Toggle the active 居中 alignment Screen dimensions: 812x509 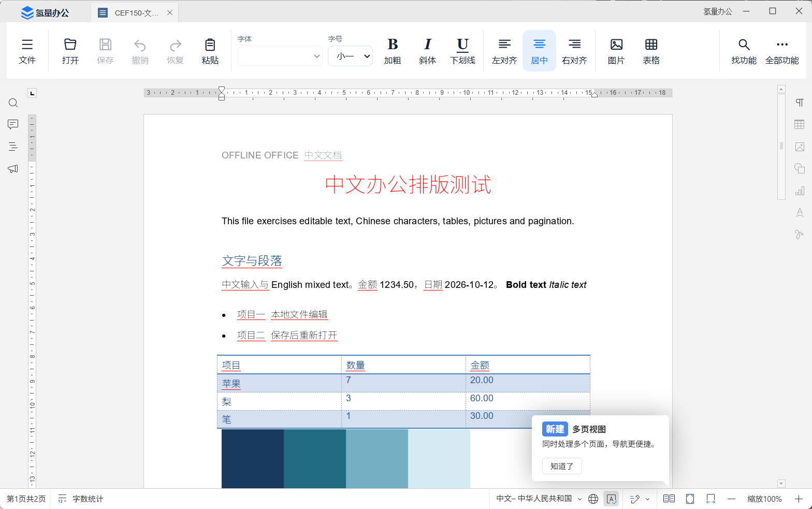coord(539,51)
